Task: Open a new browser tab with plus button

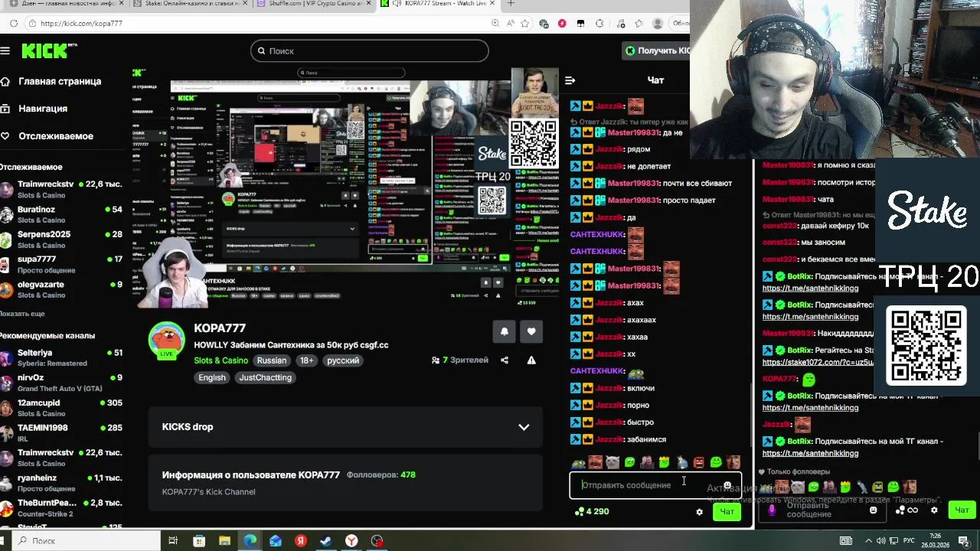Action: 511,4
